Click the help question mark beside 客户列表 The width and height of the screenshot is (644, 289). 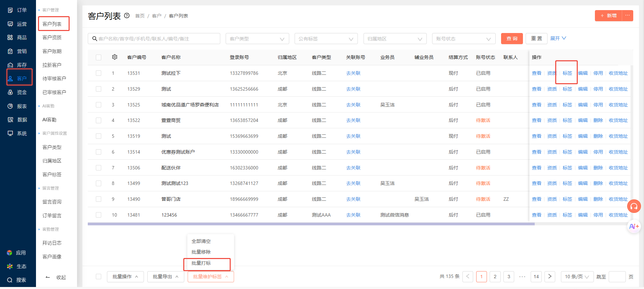pos(127,15)
